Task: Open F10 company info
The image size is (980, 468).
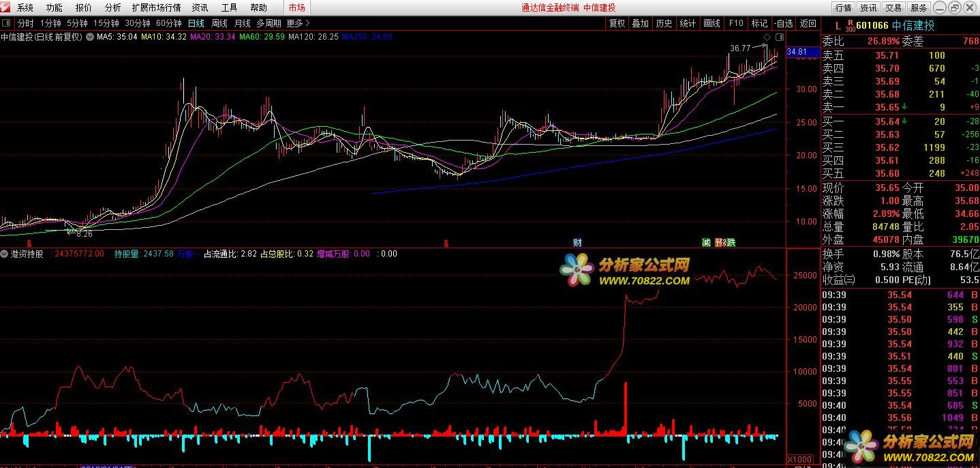Action: [736, 23]
